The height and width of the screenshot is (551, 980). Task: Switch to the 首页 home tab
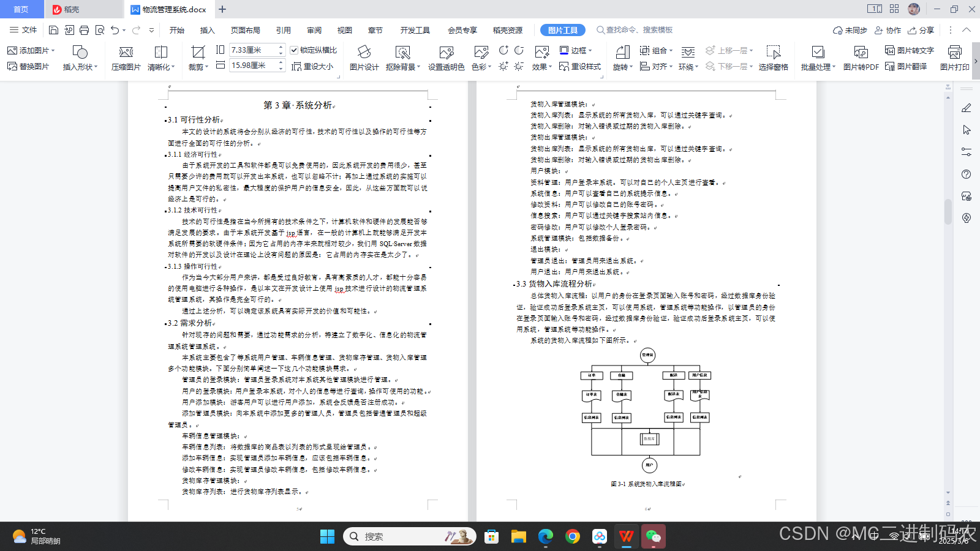point(21,9)
